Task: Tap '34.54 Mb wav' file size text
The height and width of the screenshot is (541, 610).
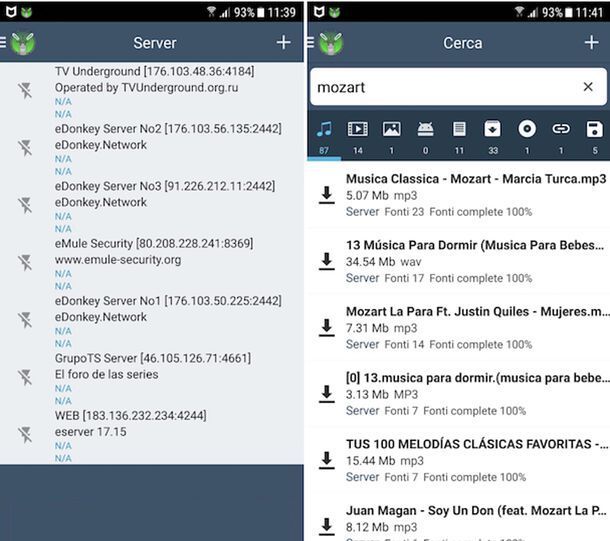Action: 384,262
